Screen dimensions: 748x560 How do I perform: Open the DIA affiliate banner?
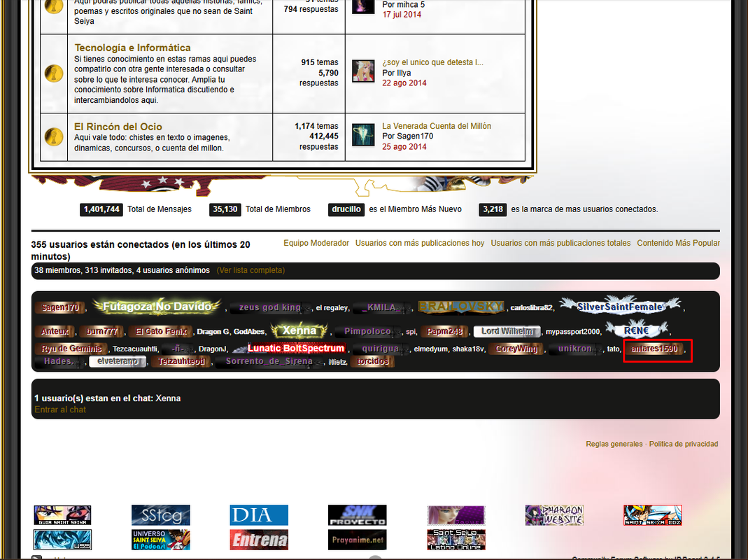(x=259, y=515)
